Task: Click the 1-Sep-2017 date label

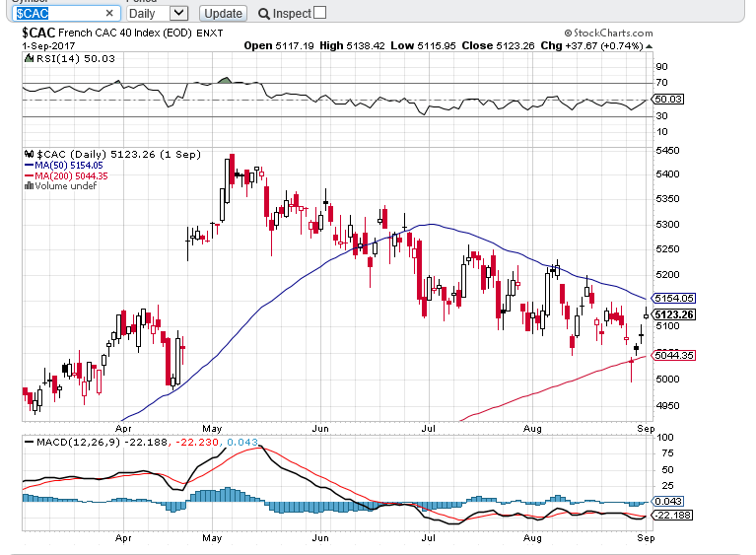Action: [48, 45]
